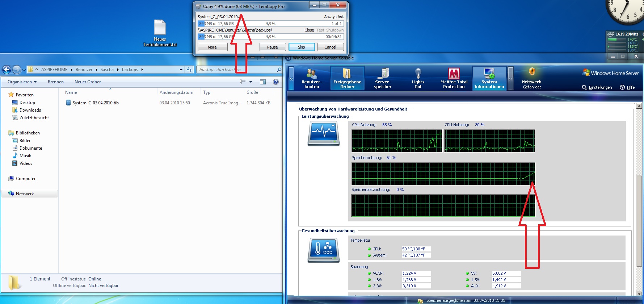Screen dimensions: 644x304
Task: Click the Lights Out lightbulb icon
Action: click(418, 74)
